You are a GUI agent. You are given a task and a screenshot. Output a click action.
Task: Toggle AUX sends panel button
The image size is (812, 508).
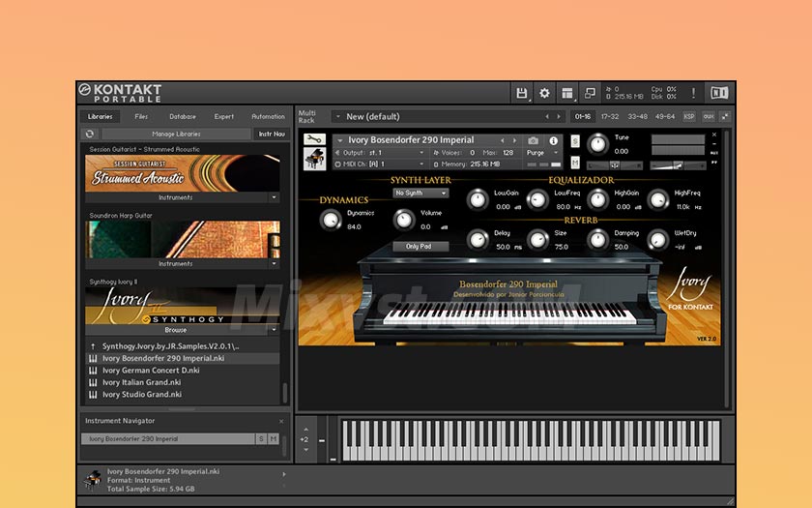(708, 117)
